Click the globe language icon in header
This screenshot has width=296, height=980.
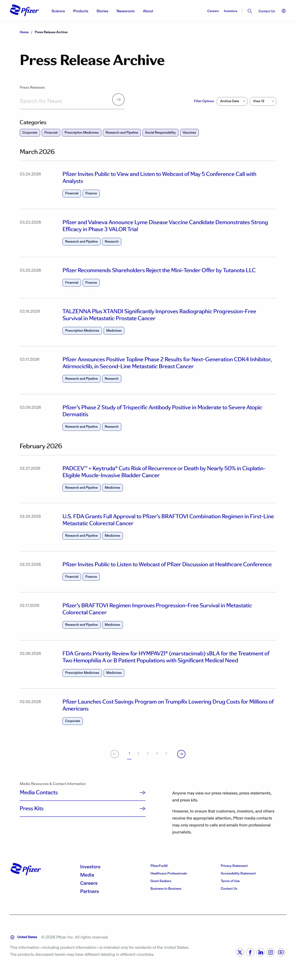[283, 11]
